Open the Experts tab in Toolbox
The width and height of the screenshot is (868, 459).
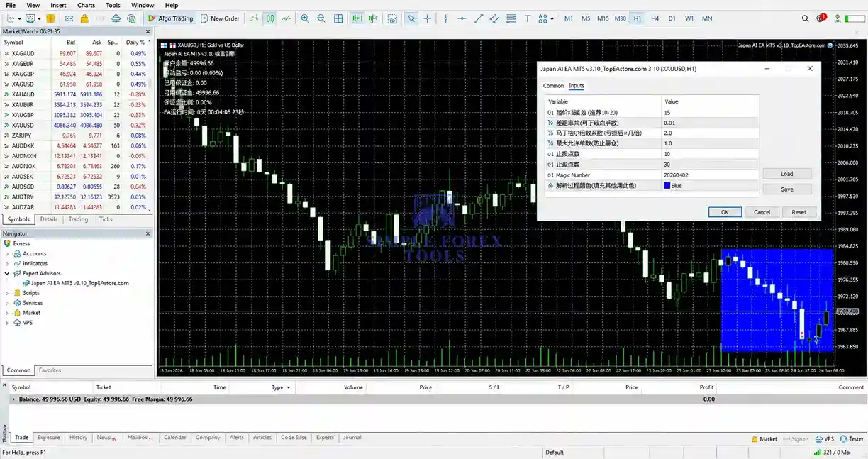[325, 438]
